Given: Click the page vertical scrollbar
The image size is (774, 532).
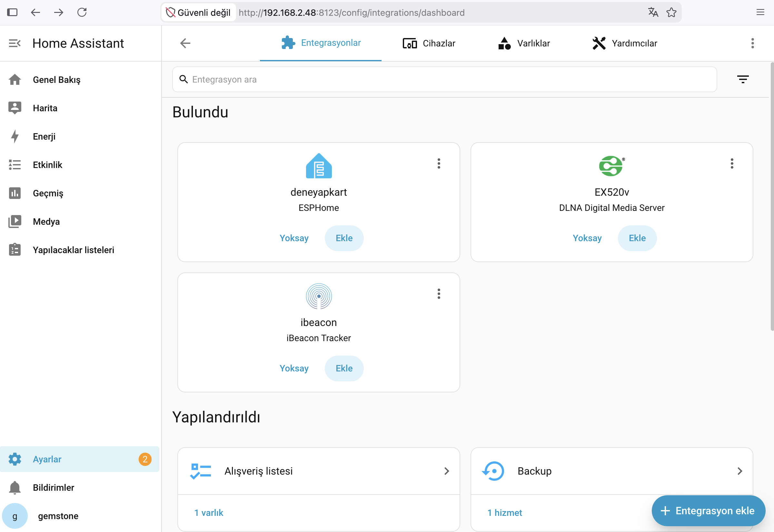Looking at the screenshot, I should click(772, 197).
